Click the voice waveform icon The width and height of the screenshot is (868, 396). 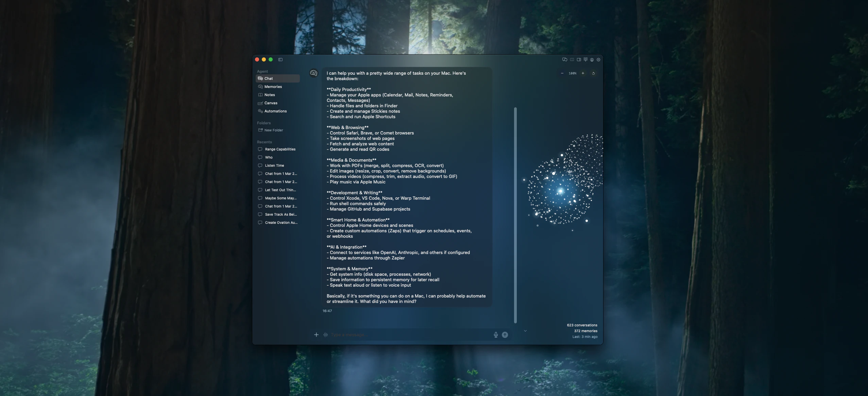325,335
